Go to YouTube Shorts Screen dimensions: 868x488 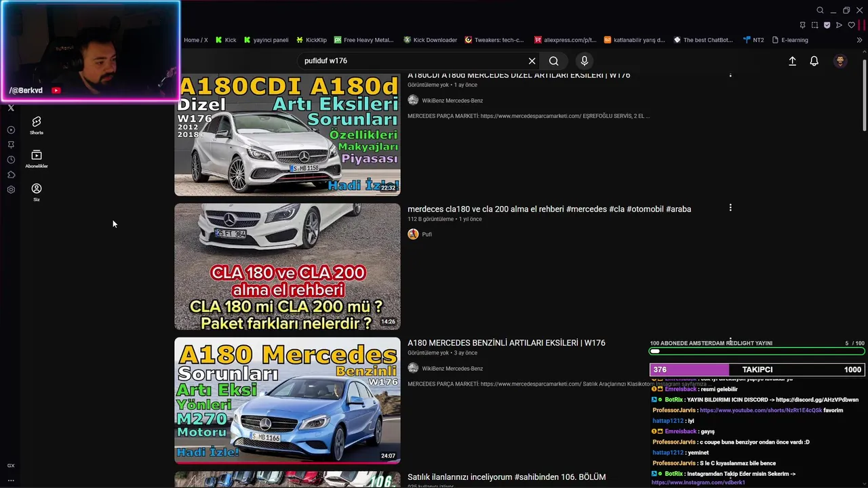tap(37, 125)
